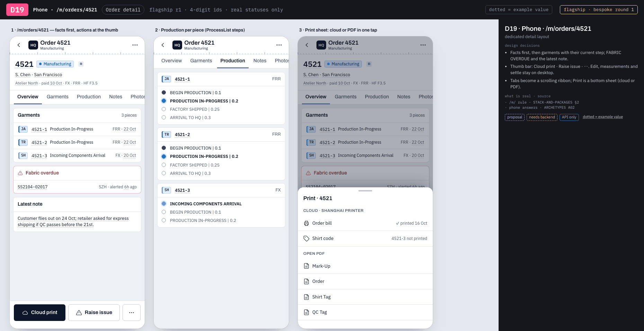Tap the back chevron in first phone header
This screenshot has height=331, width=644.
[x=19, y=45]
